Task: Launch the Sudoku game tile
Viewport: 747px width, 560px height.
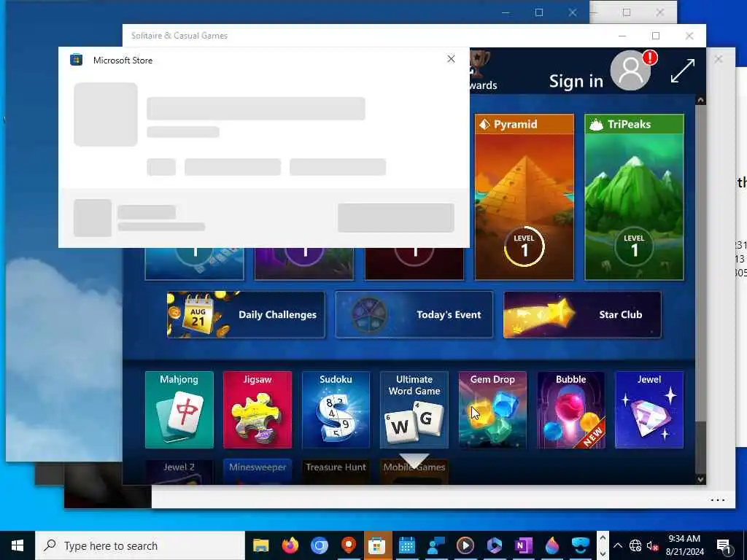Action: click(336, 410)
